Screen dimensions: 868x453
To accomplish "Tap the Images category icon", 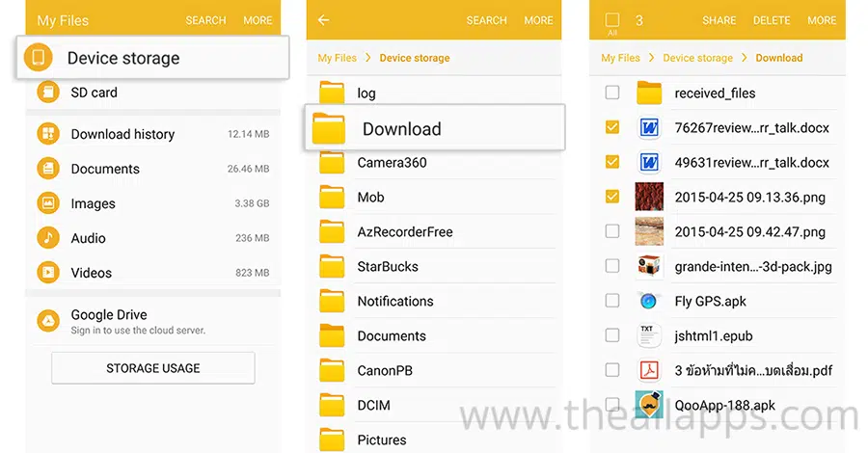I will pos(47,203).
